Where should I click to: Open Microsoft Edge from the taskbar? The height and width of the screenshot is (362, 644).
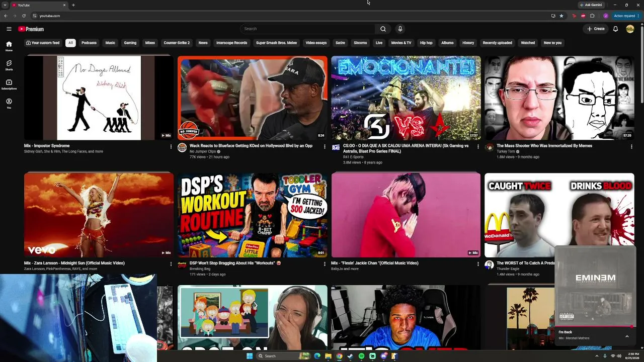[x=317, y=356]
